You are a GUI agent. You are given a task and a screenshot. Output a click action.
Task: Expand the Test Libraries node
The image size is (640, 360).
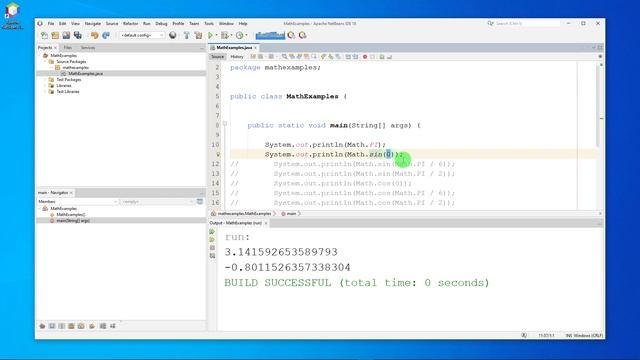pyautogui.click(x=46, y=92)
